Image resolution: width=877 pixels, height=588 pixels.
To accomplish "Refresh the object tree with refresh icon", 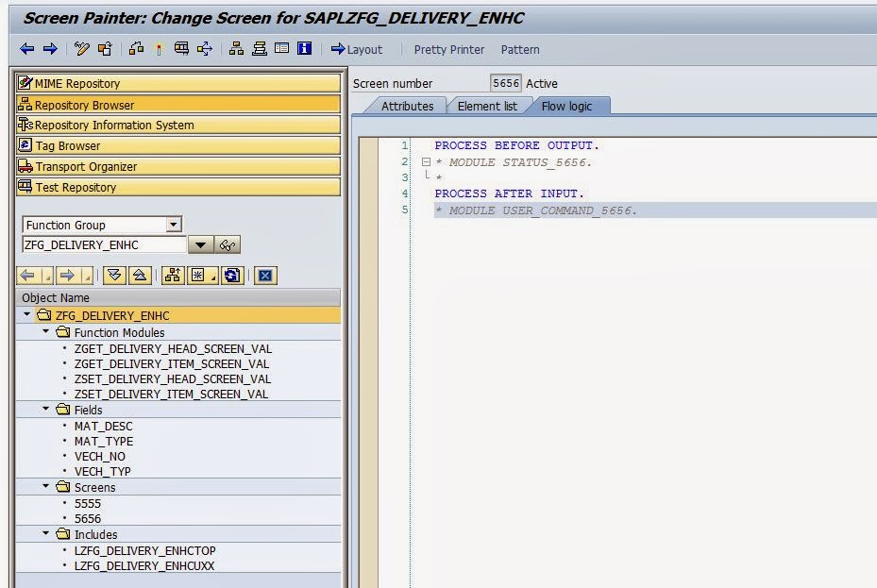I will coord(231,275).
